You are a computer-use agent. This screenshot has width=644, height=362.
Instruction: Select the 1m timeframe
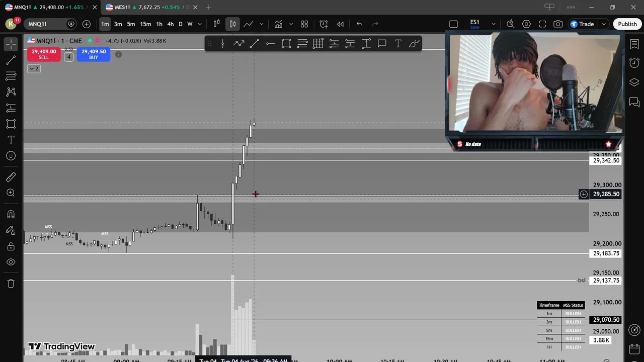[105, 24]
